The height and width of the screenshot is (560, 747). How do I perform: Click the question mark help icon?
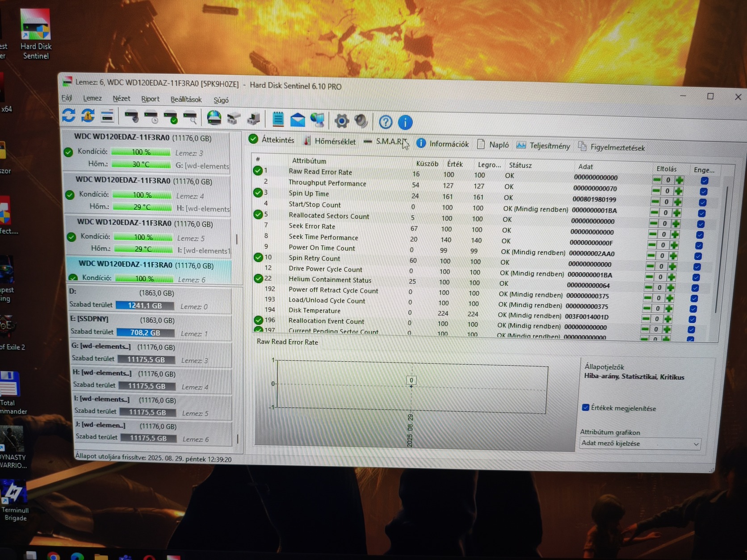[386, 121]
